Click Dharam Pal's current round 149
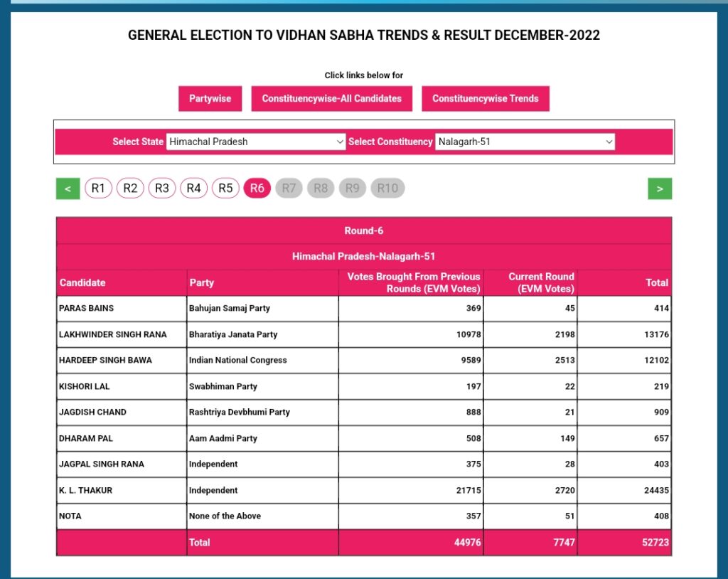 [x=567, y=439]
